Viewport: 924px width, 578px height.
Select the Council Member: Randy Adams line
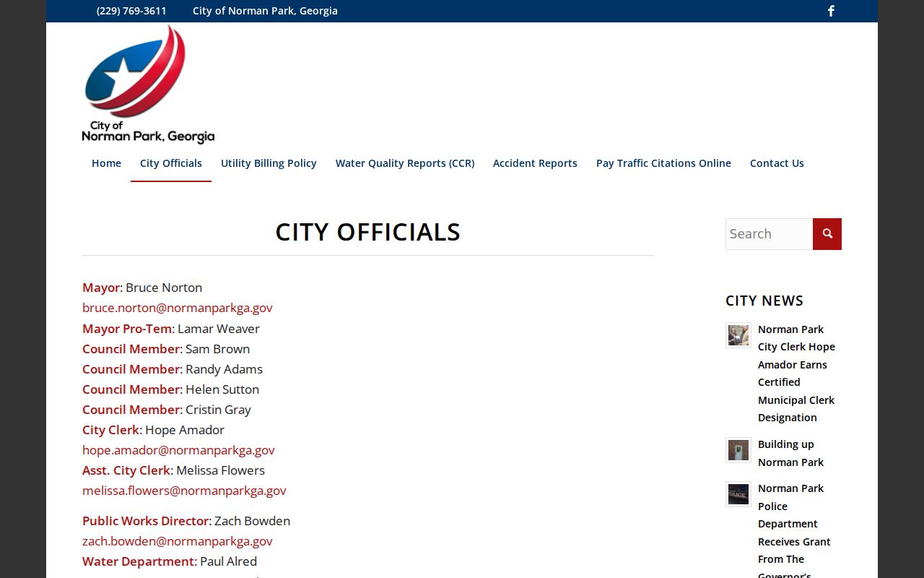173,369
